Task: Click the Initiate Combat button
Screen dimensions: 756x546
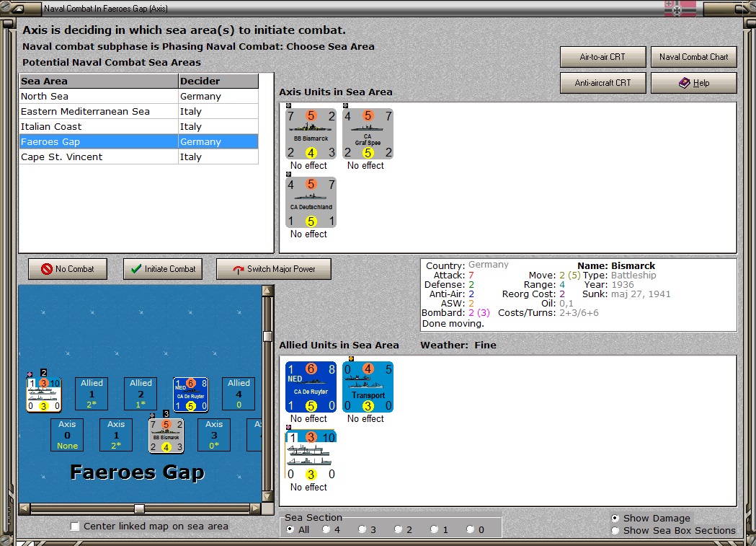Action: (x=163, y=269)
